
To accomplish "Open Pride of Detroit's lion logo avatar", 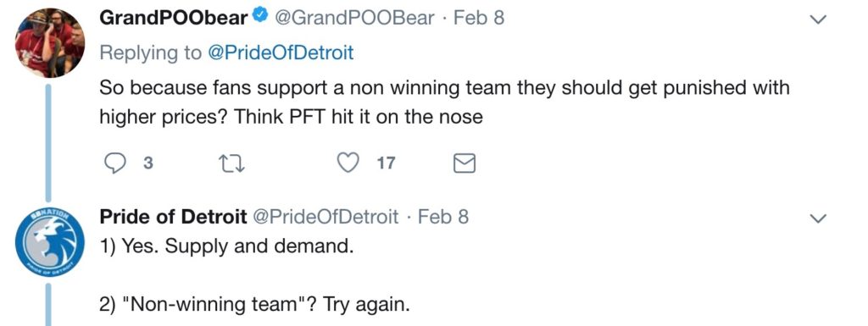I will pos(50,241).
